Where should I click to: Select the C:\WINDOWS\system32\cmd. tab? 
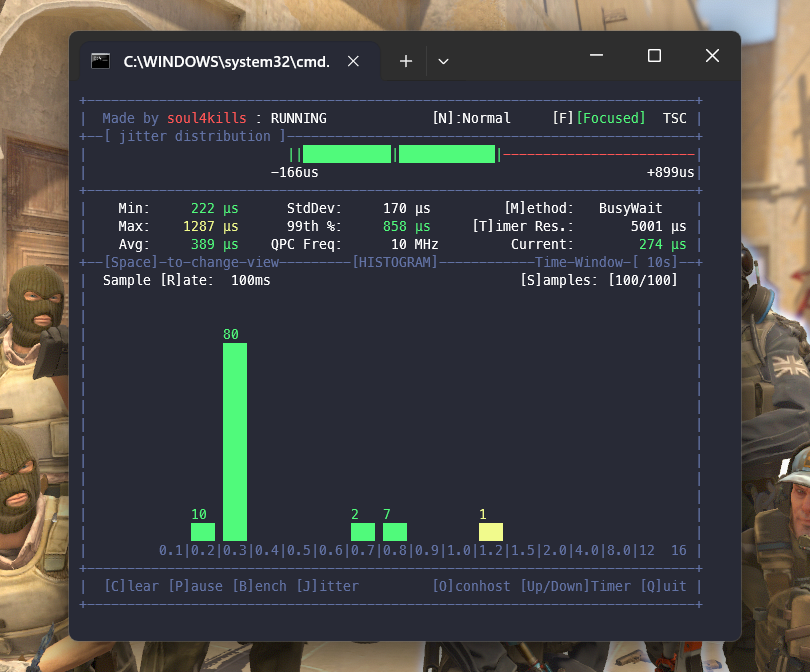(x=230, y=61)
